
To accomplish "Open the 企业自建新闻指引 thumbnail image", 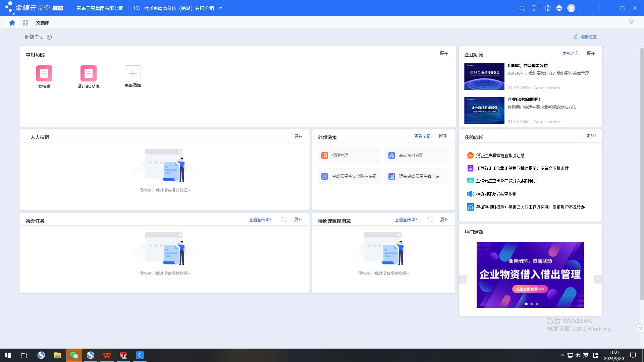I will pyautogui.click(x=484, y=110).
